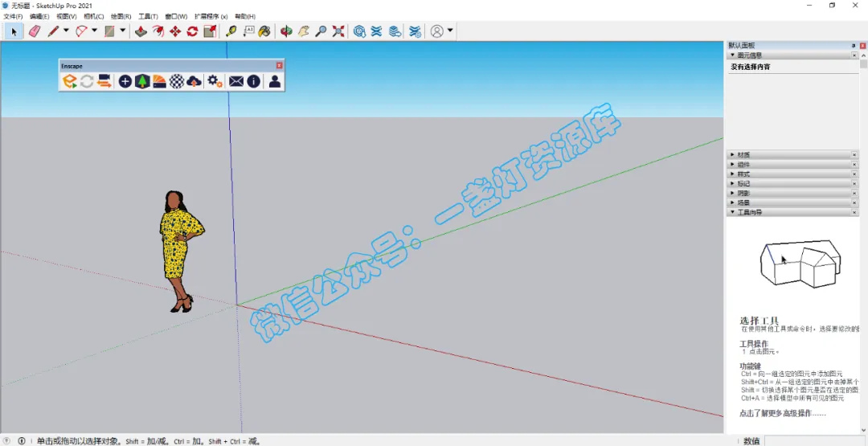
Task: Open Enscape materials editor icon
Action: [159, 82]
